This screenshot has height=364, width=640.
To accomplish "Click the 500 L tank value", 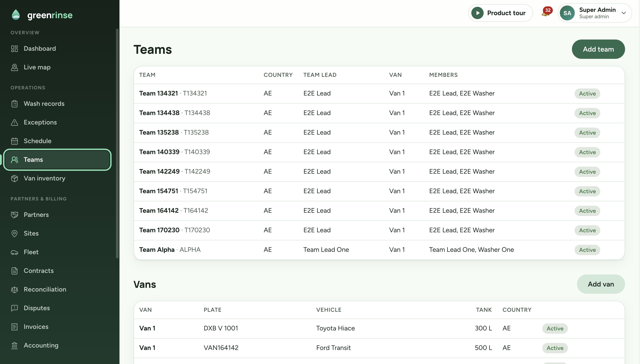I will [x=483, y=348].
